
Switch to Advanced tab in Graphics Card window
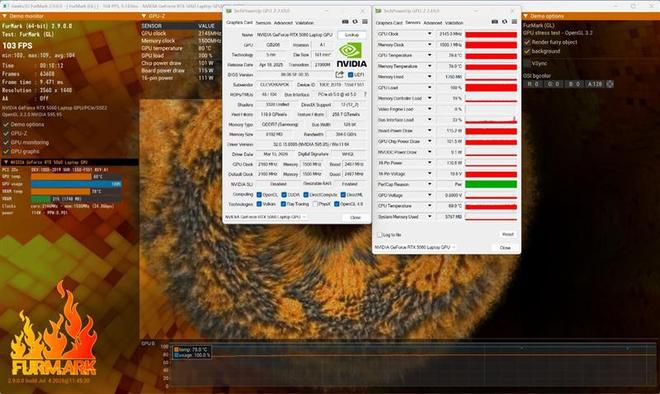283,23
